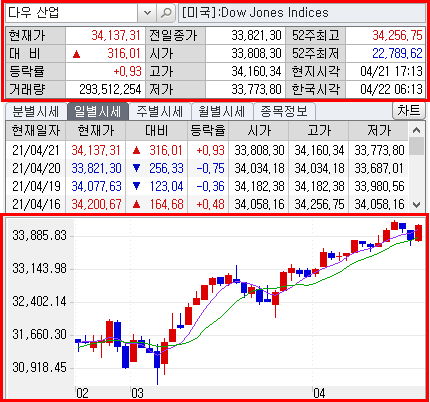Image resolution: width=430 pixels, height=402 pixels.
Task: Select the 21/04/20 daily price row
Action: 207,168
